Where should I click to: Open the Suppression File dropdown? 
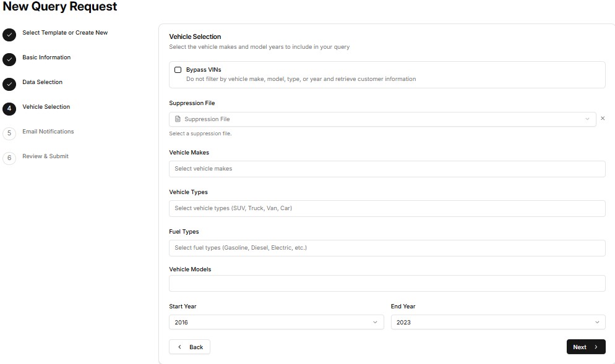[382, 119]
